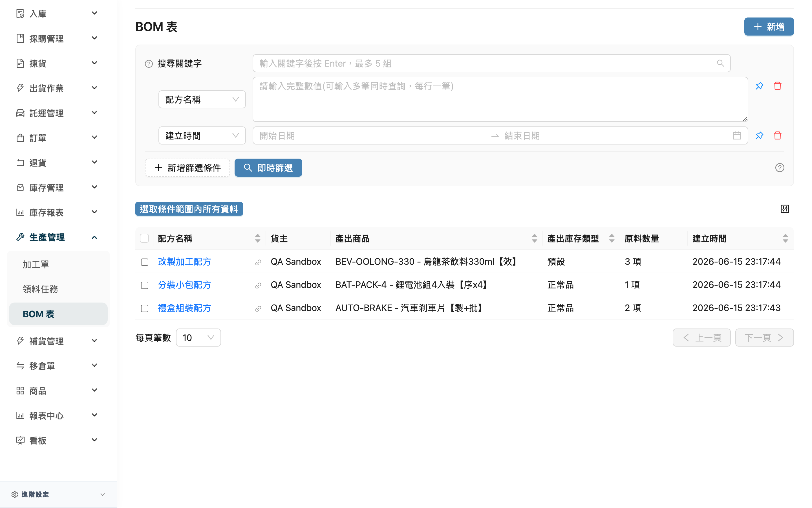
Task: Open the 商品 menu
Action: pos(58,391)
